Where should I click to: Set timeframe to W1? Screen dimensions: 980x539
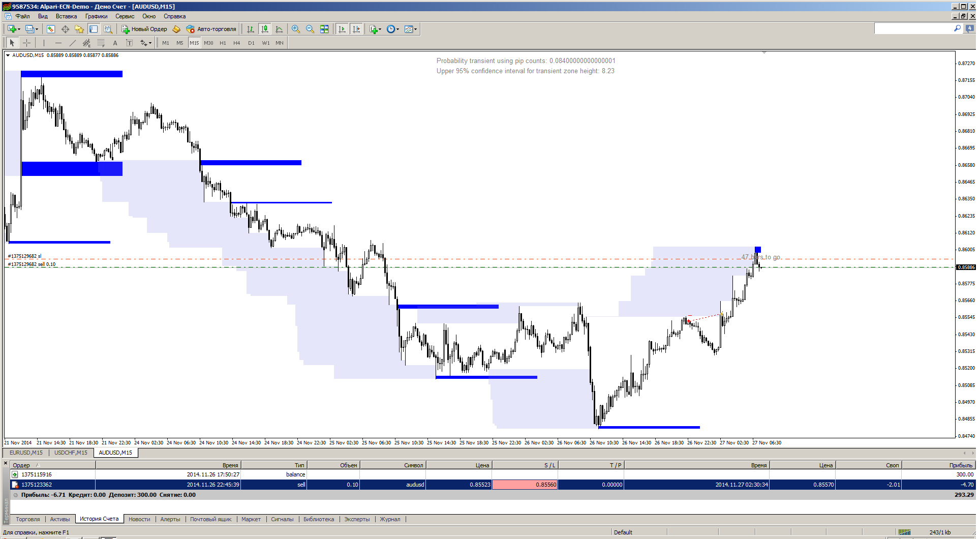(x=265, y=43)
